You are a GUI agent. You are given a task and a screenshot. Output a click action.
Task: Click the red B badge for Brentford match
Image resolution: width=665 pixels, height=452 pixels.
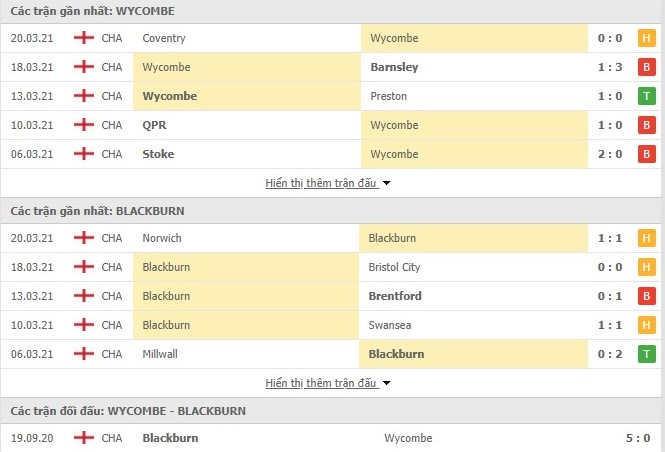pos(647,296)
